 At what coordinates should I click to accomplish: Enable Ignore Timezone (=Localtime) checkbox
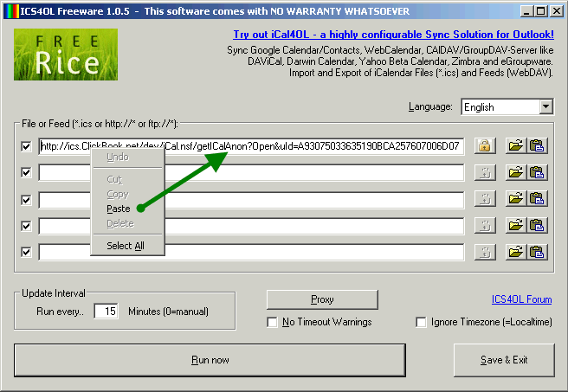click(421, 322)
